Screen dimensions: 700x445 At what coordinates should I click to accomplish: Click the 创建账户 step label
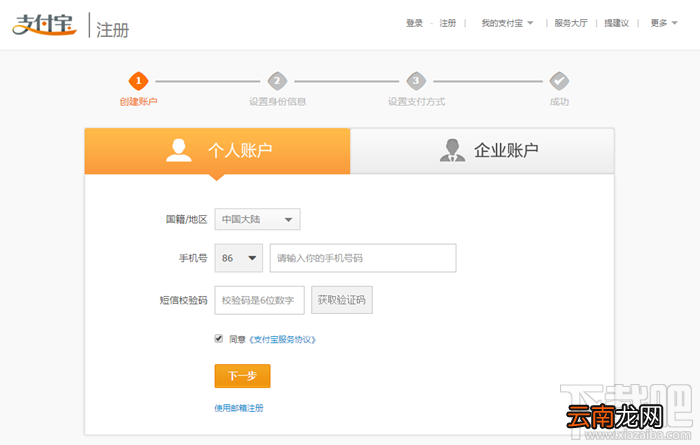coord(138,102)
